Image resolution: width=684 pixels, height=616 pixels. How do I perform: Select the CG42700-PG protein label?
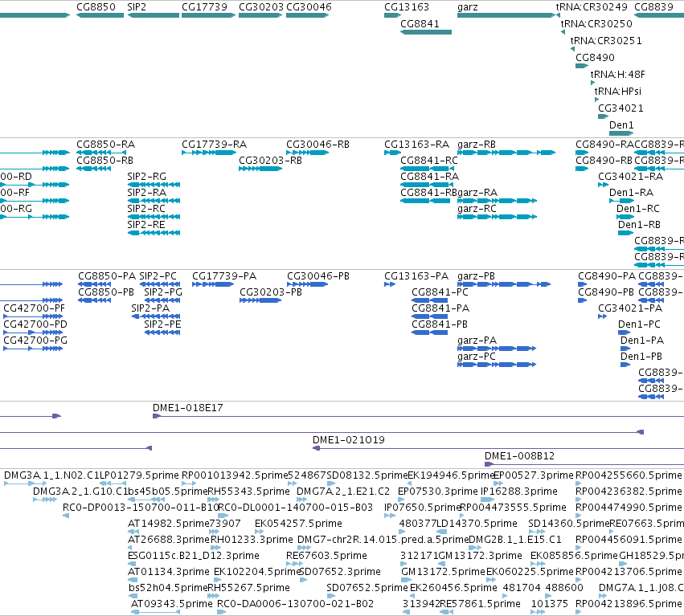point(35,341)
